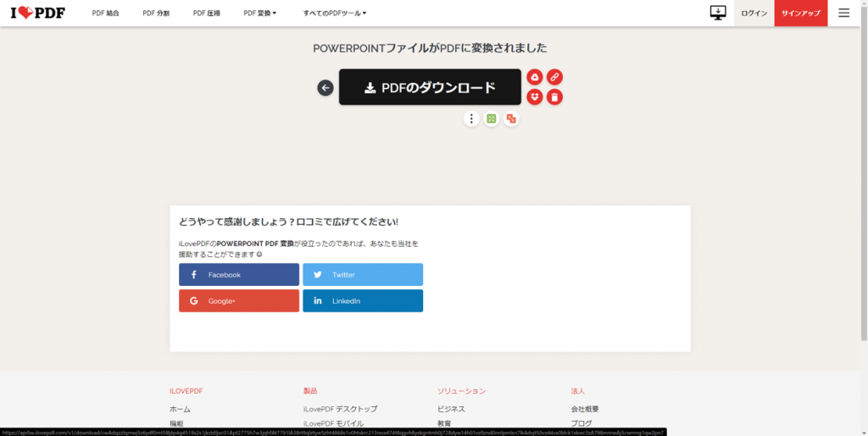Open the desktop app download icon
The image size is (868, 436).
click(x=718, y=13)
